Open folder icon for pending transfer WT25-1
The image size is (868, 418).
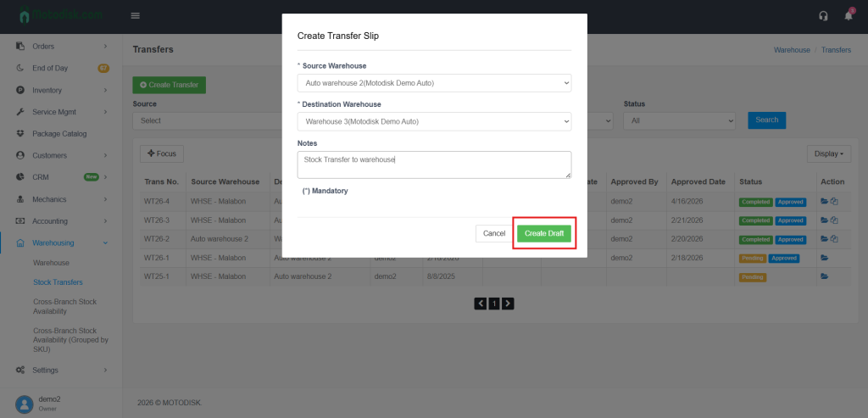click(824, 276)
